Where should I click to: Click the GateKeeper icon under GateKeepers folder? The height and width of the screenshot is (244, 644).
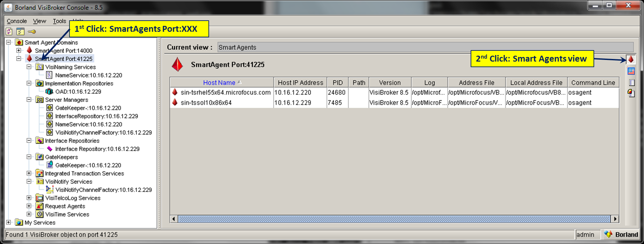[49, 165]
